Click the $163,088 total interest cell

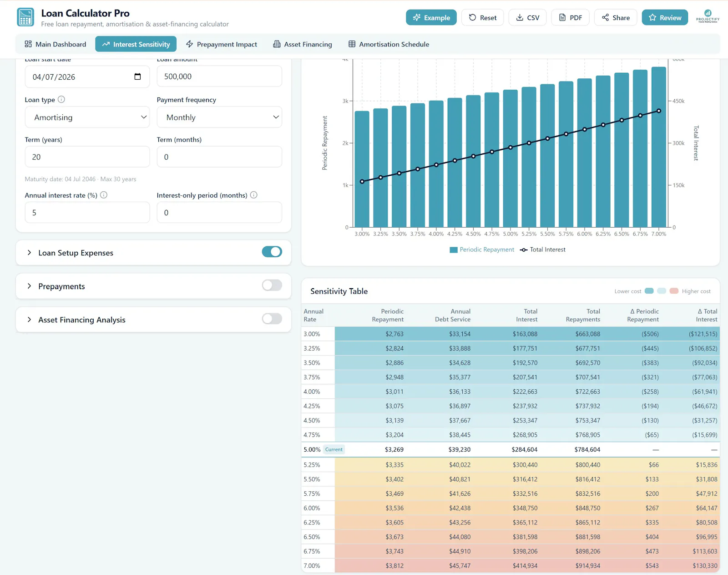tap(525, 334)
